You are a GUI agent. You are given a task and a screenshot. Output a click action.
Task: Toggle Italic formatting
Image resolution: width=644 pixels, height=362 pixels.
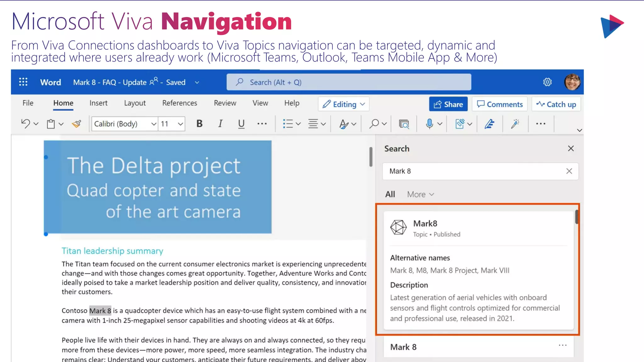click(x=220, y=124)
